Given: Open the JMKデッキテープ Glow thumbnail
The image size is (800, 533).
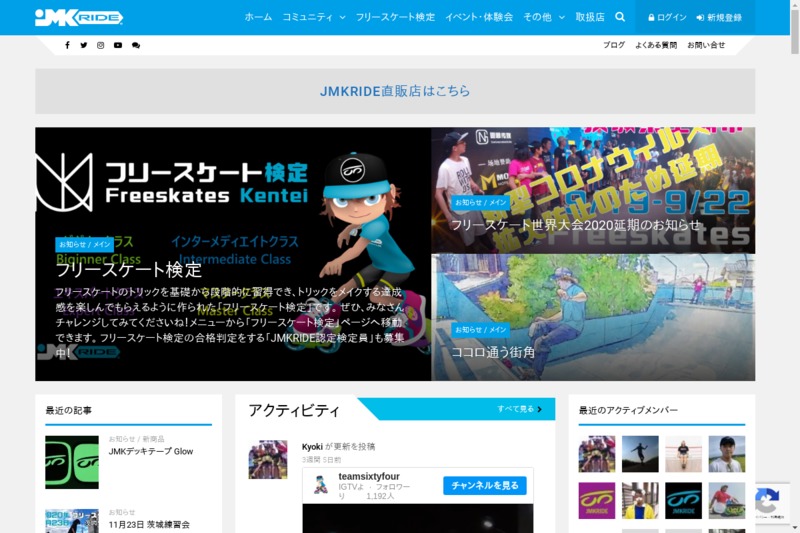Looking at the screenshot, I should 72,462.
